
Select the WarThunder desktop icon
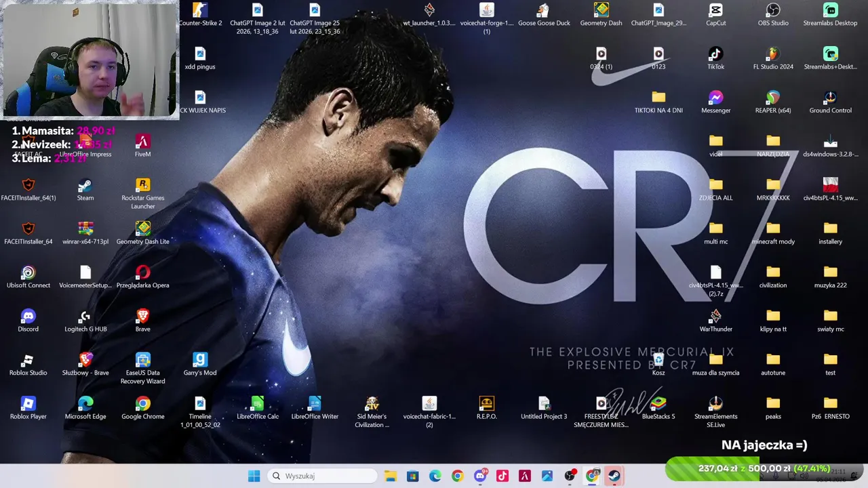point(715,321)
